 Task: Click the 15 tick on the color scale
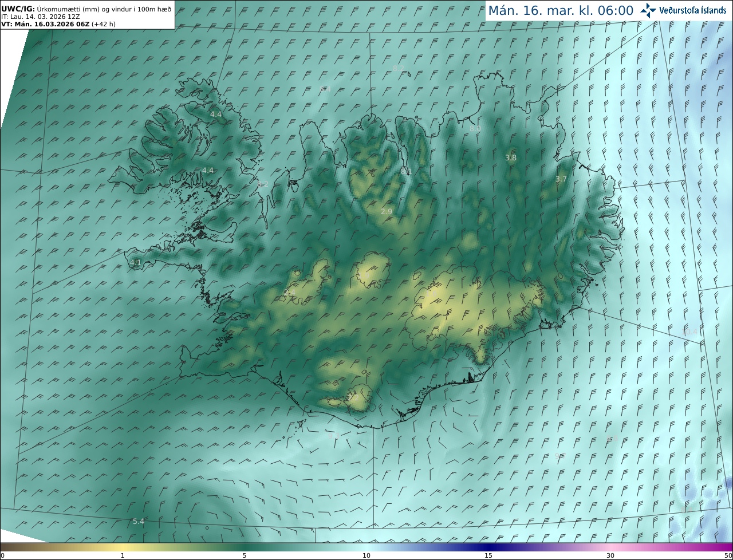coord(488,555)
